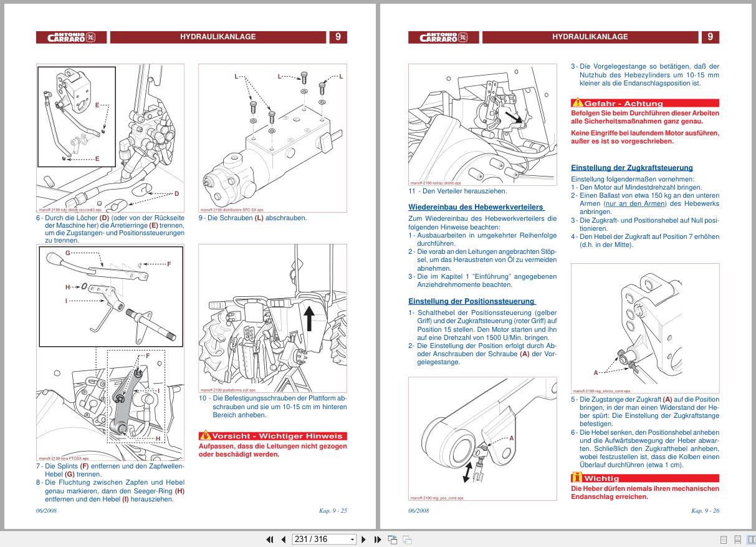Switch to continuous scrolling page layout
This screenshot has width=756, height=547.
click(737, 540)
